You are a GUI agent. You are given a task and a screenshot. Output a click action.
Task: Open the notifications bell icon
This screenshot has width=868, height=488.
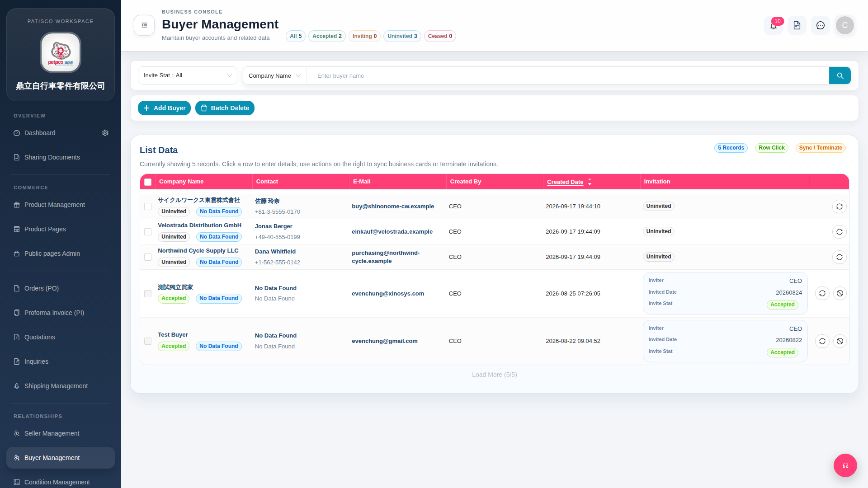(774, 25)
